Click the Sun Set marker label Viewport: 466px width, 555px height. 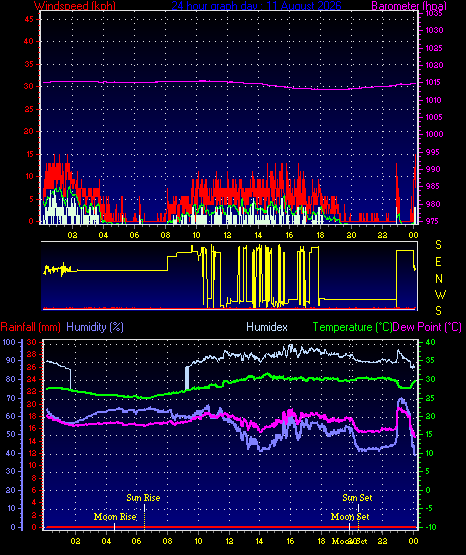coord(357,498)
